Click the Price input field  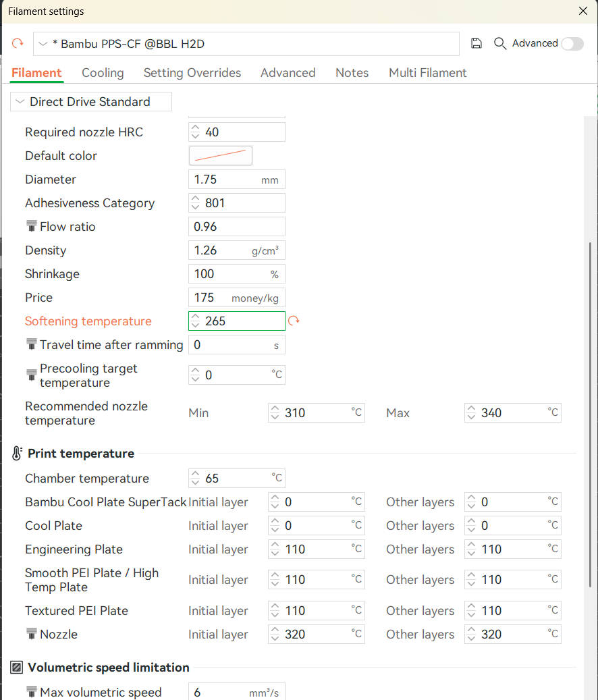tap(236, 298)
